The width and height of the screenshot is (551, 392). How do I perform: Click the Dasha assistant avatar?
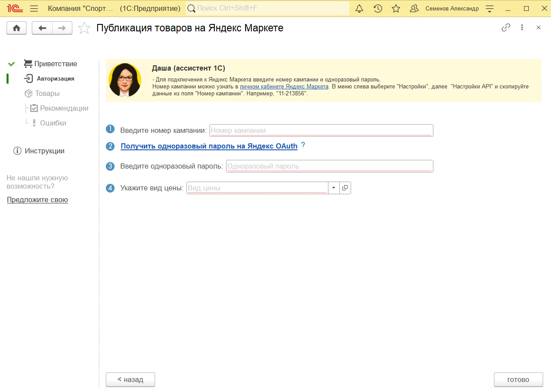pyautogui.click(x=125, y=80)
